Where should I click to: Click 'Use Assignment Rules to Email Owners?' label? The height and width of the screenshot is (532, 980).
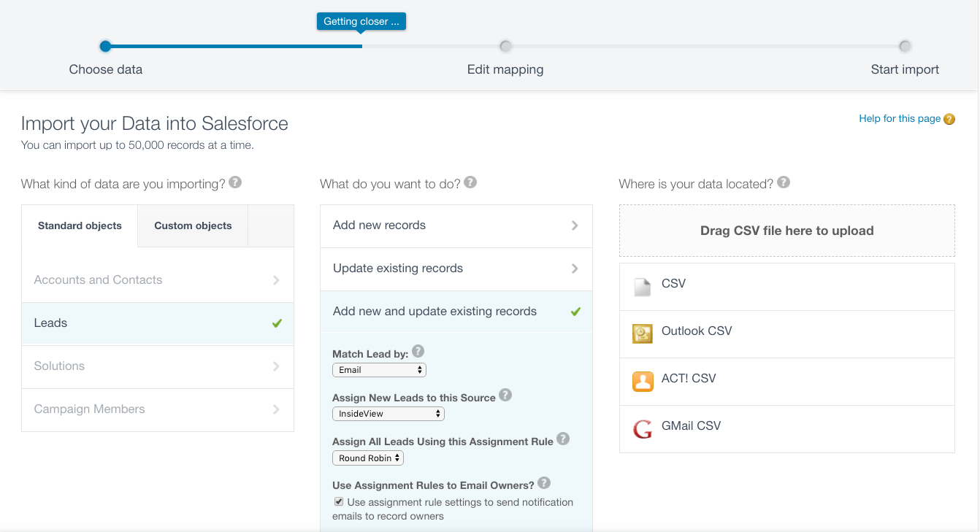click(433, 485)
